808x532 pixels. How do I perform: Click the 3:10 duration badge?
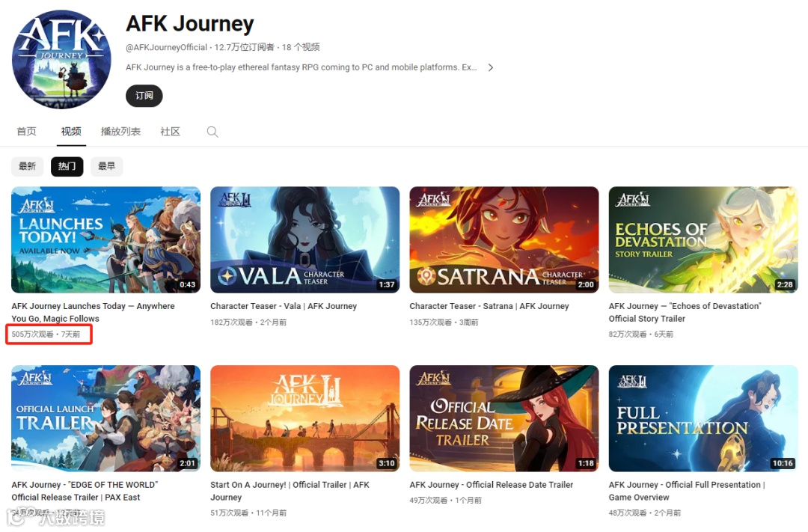(387, 463)
